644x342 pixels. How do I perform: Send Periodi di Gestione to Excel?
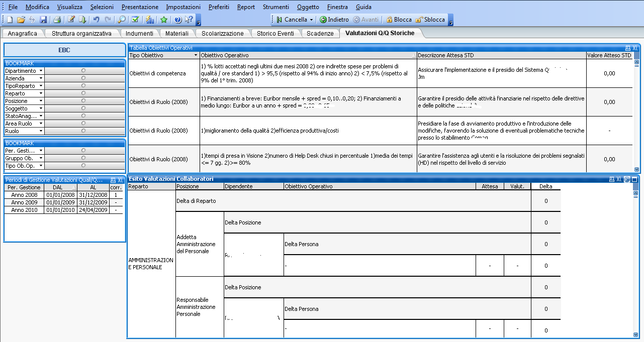click(121, 180)
